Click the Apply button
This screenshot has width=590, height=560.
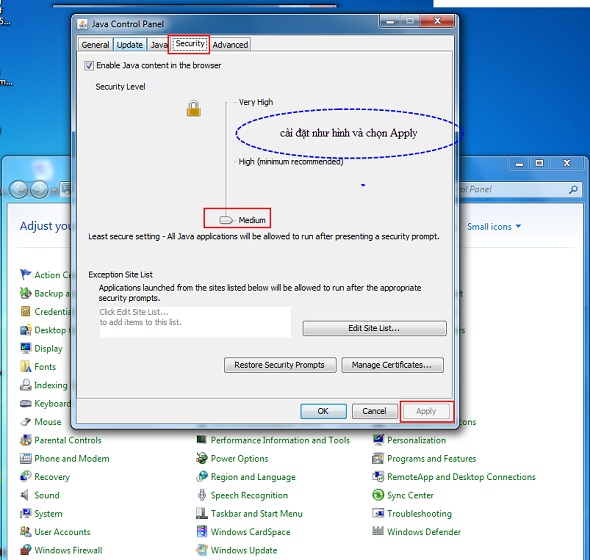426,411
